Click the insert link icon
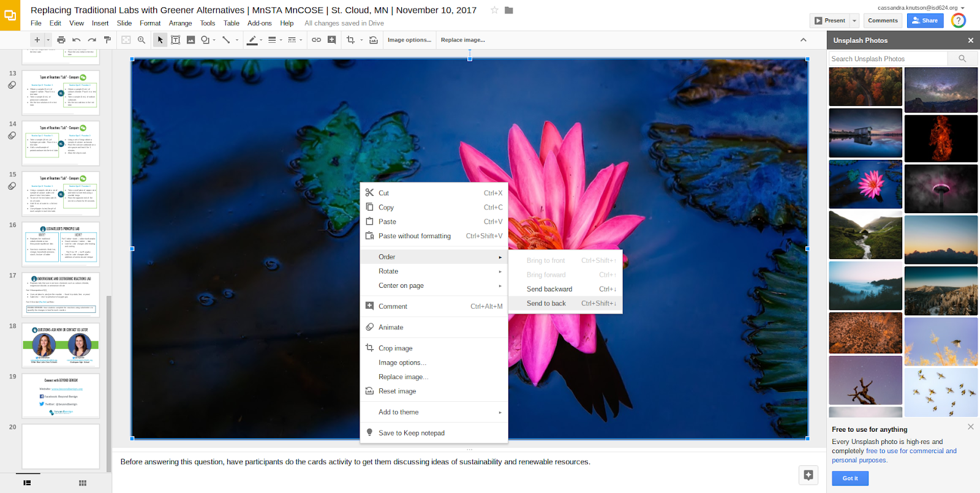This screenshot has height=493, width=980. 317,40
